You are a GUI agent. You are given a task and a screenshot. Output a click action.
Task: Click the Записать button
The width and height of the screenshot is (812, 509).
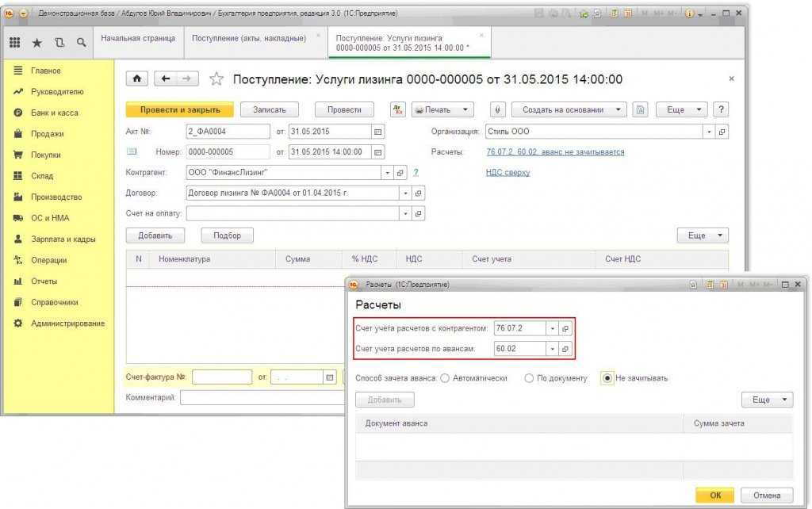click(x=270, y=109)
